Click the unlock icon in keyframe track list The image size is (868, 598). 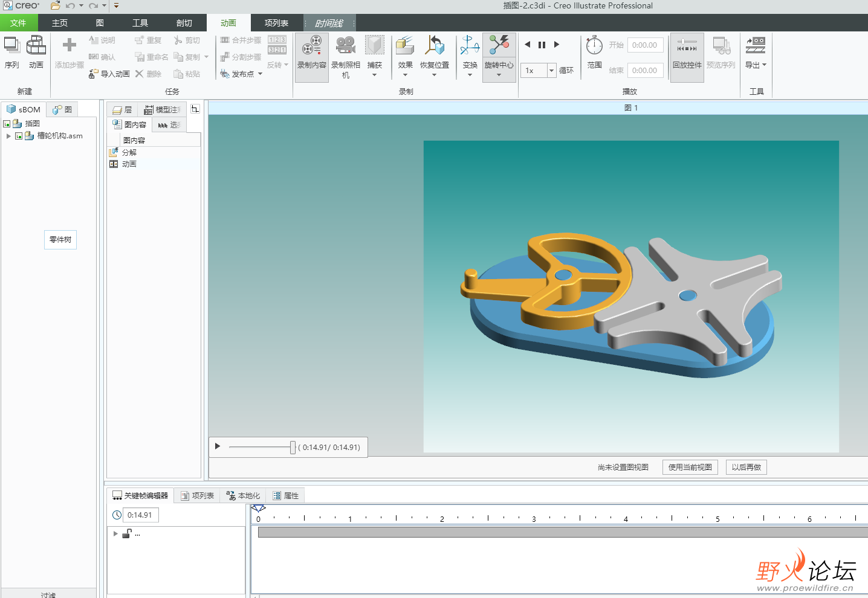click(x=127, y=533)
